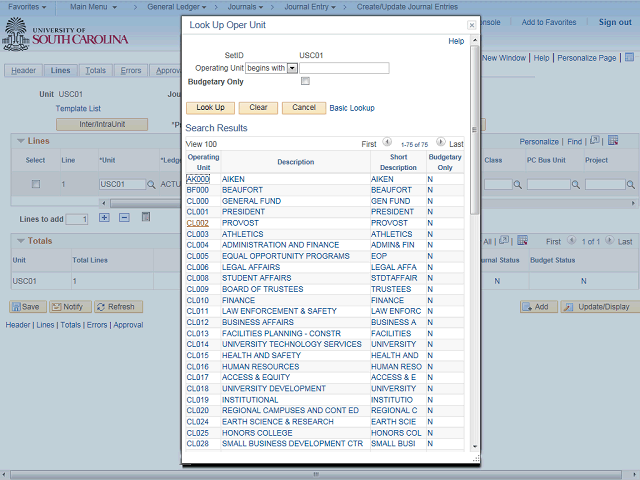Click the Sign out link
The image size is (640, 480).
point(615,22)
